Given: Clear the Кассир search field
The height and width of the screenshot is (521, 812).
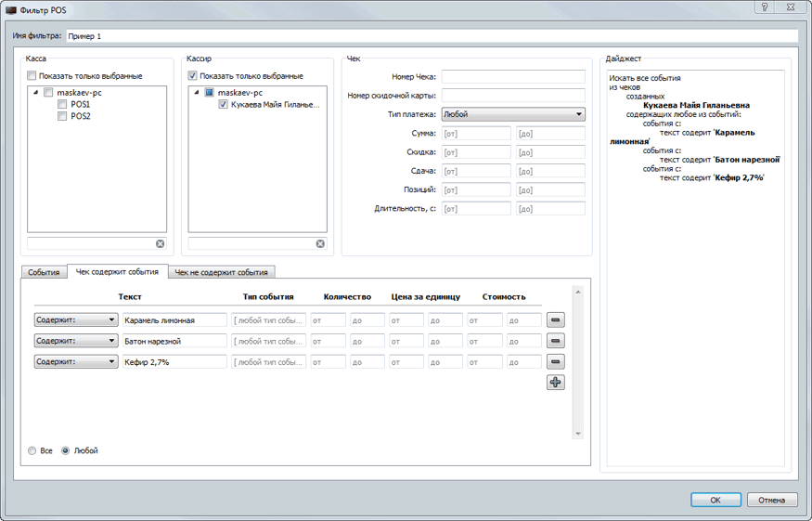Looking at the screenshot, I should [x=320, y=244].
